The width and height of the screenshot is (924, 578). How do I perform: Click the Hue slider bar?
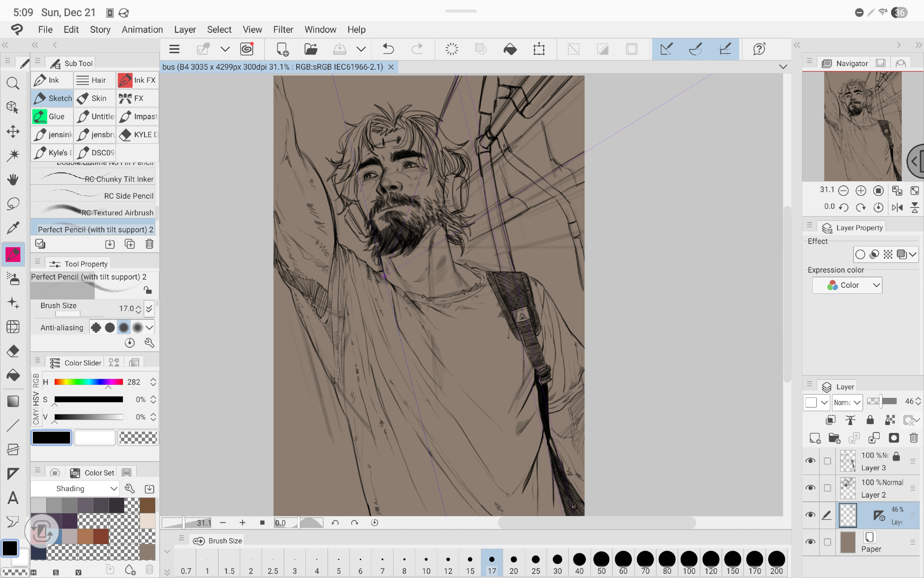point(88,382)
